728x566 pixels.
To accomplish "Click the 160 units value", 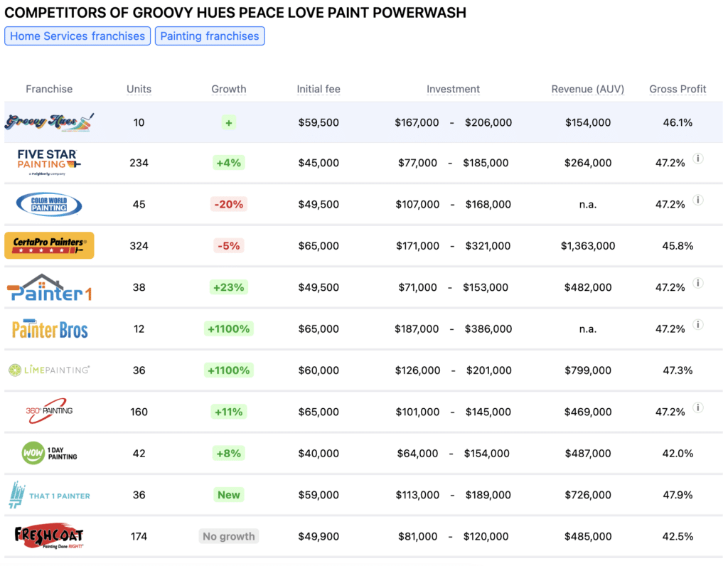I will (x=139, y=412).
